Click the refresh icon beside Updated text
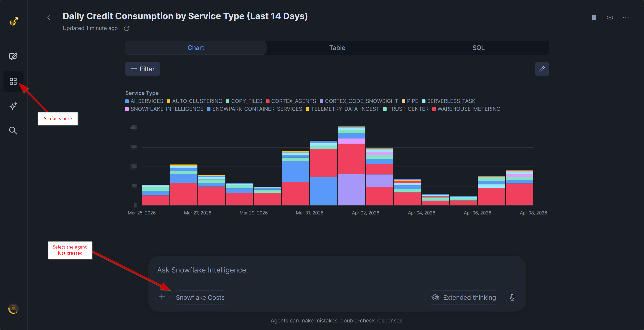The height and width of the screenshot is (330, 644). point(127,28)
